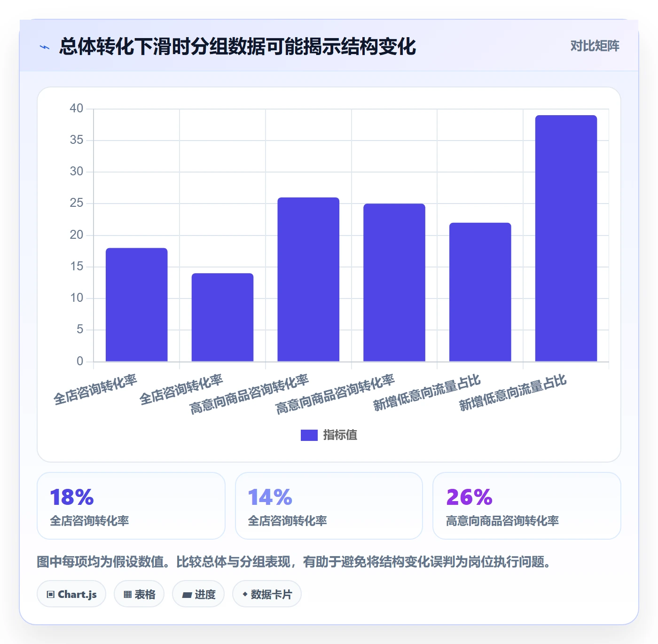
Task: Click the 对比矩阵 label in header
Action: (x=595, y=46)
